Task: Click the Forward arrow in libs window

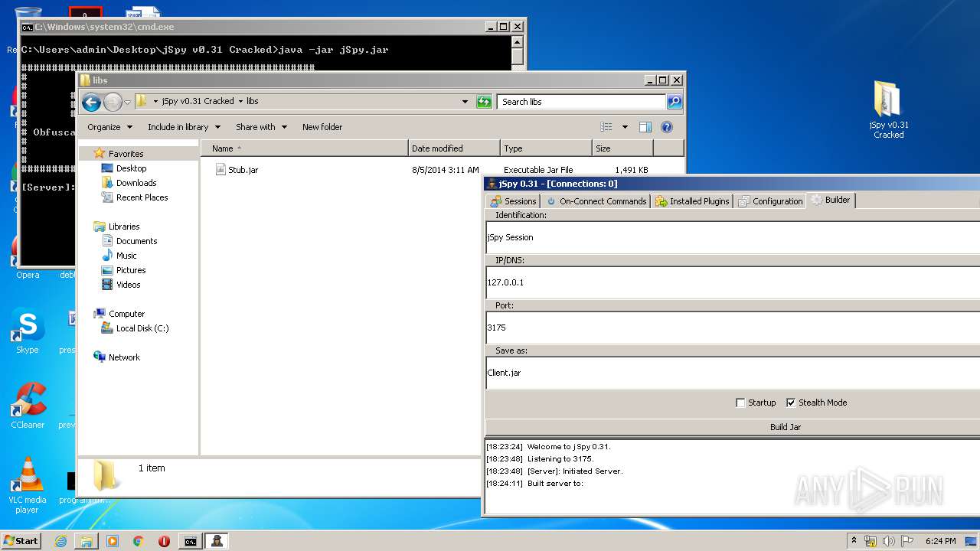Action: 113,102
